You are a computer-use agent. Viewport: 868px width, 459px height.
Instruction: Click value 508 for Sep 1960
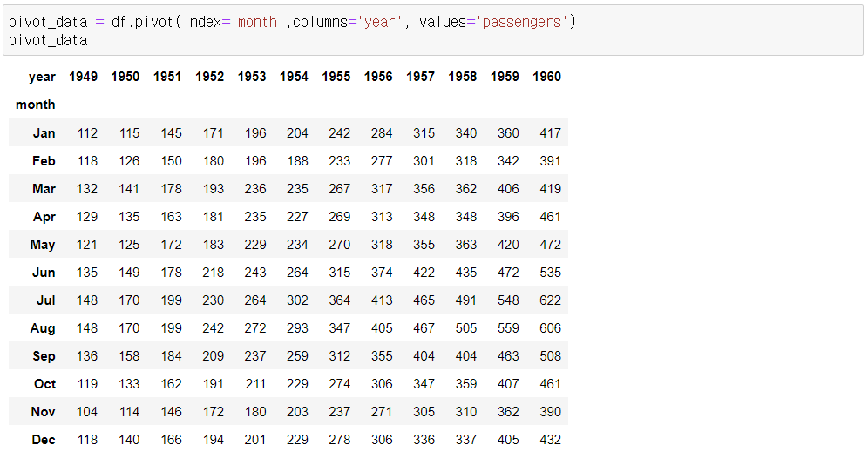tap(550, 356)
